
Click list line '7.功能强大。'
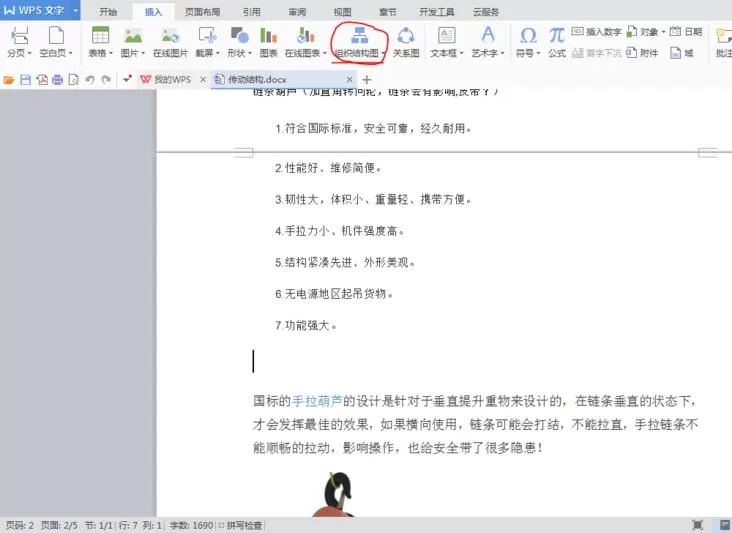coord(306,325)
